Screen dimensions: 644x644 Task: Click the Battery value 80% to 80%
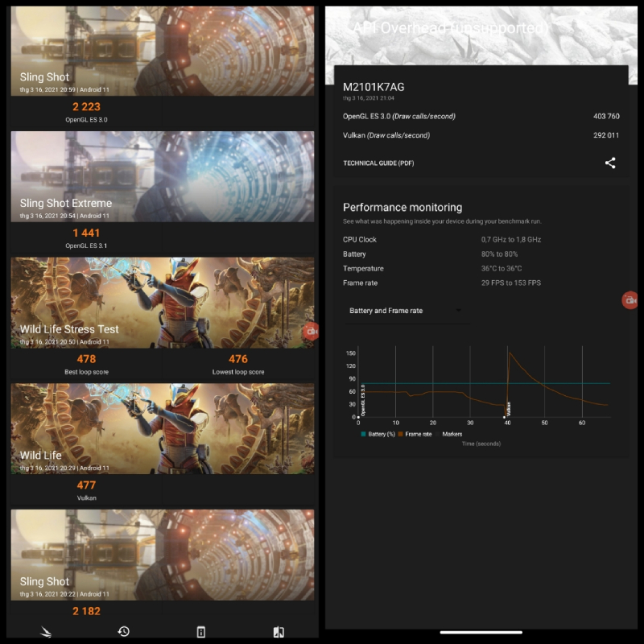click(x=499, y=254)
